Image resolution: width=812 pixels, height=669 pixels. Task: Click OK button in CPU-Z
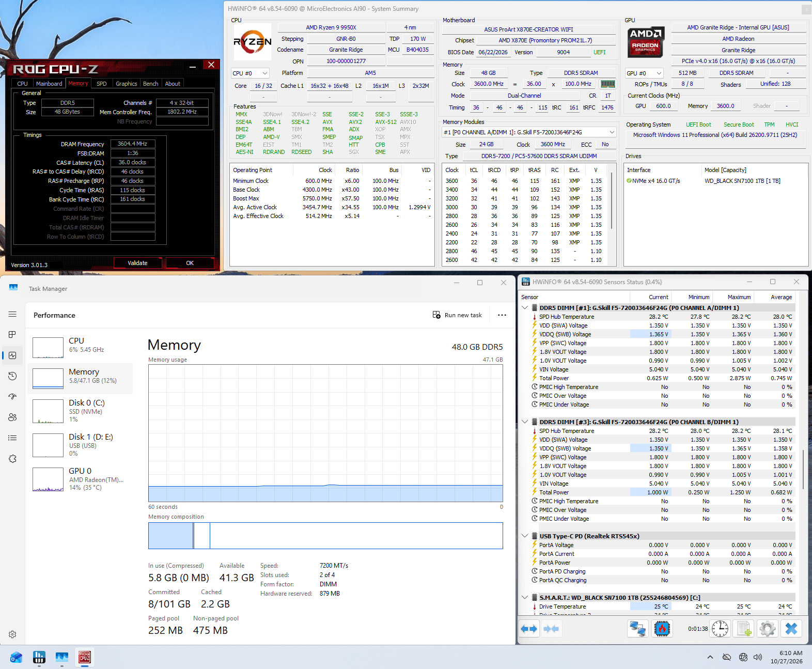pos(190,263)
